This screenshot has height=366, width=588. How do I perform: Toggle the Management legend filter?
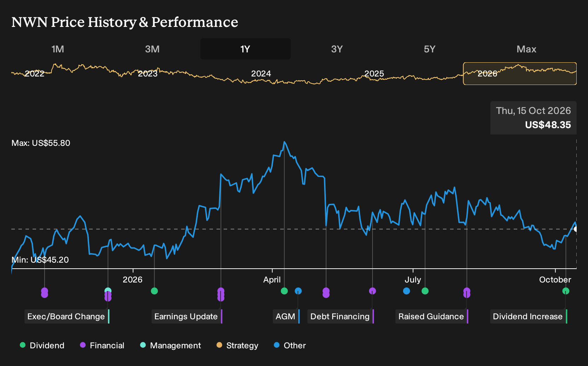pyautogui.click(x=171, y=345)
